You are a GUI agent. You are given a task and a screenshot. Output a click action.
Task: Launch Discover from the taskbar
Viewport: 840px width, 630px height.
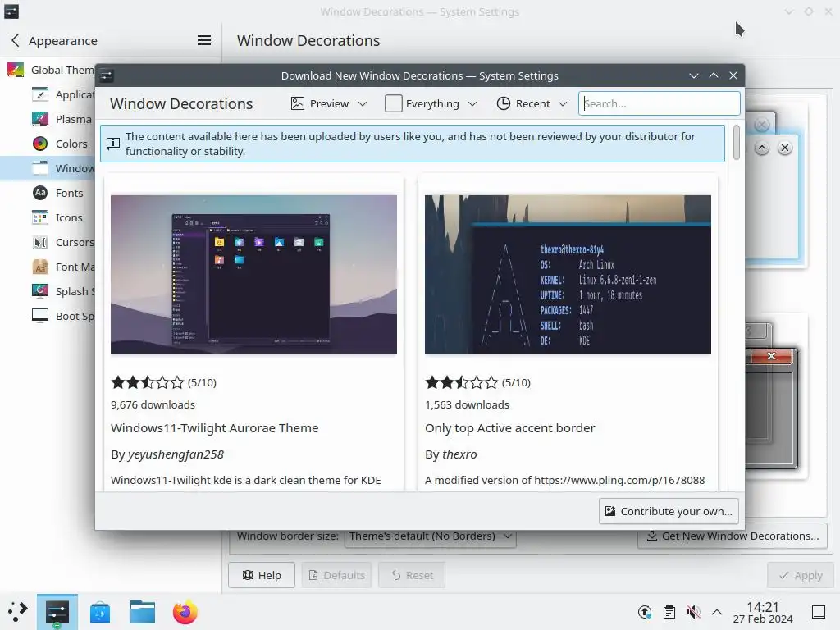[x=100, y=612]
